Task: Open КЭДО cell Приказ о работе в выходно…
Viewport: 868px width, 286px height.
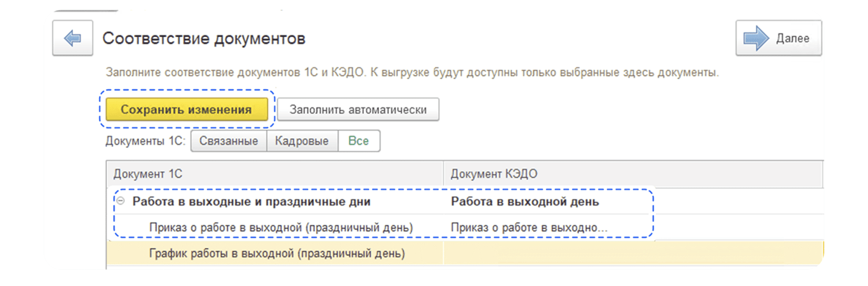Action: pyautogui.click(x=529, y=228)
